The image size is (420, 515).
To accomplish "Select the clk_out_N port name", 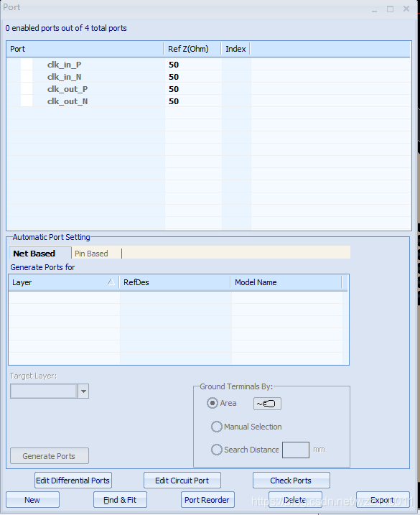I will point(67,101).
